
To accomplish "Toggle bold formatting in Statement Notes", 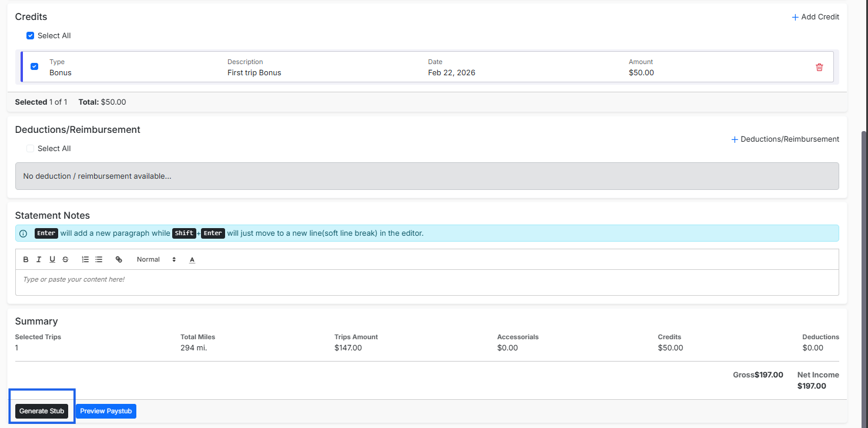I will click(x=26, y=259).
